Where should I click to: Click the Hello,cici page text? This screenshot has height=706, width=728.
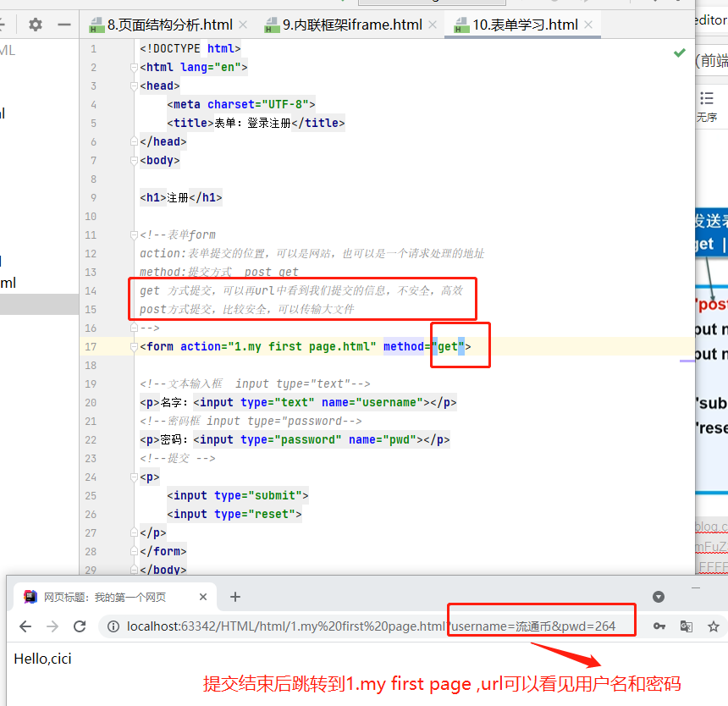point(42,659)
